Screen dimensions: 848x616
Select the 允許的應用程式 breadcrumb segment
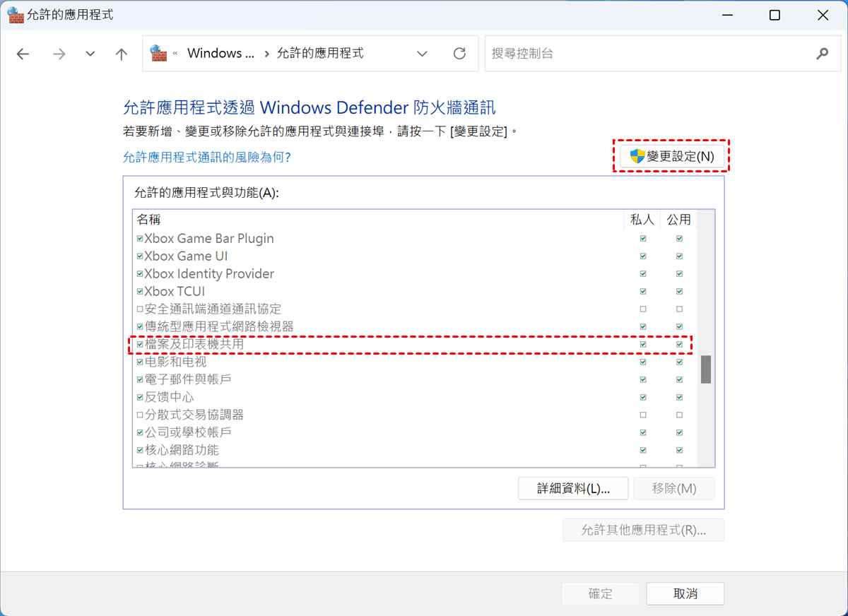point(320,54)
